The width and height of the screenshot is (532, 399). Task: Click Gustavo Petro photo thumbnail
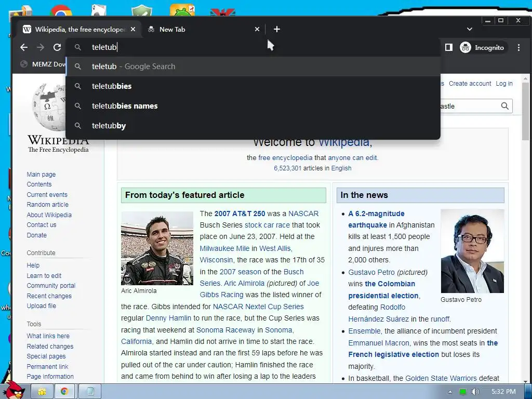click(472, 251)
